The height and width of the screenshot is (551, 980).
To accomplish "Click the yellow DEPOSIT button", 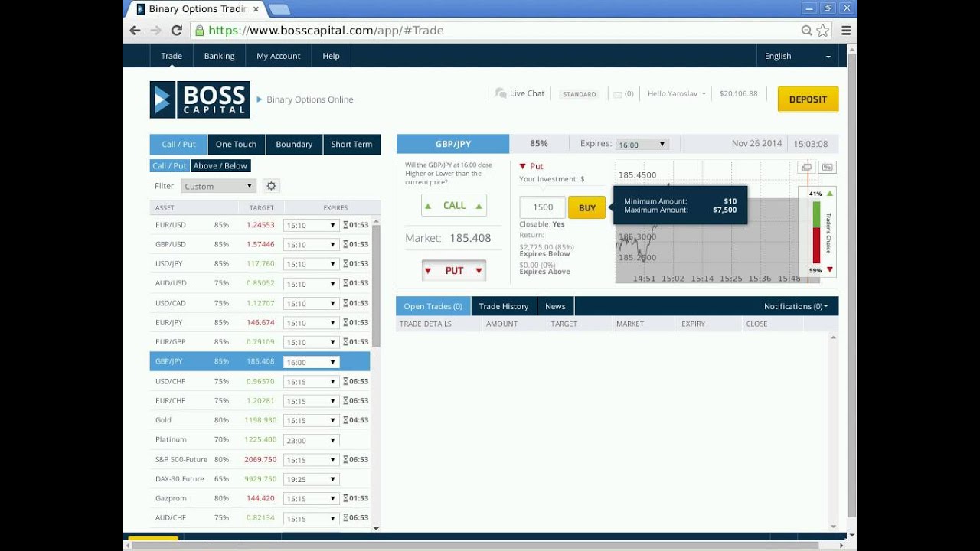I will 808,99.
